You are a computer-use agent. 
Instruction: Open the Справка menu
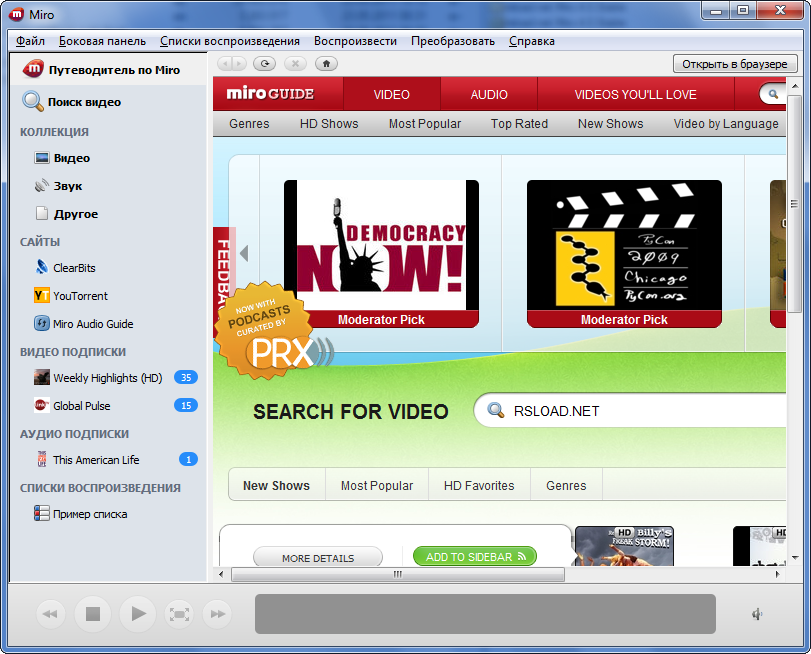coord(532,41)
